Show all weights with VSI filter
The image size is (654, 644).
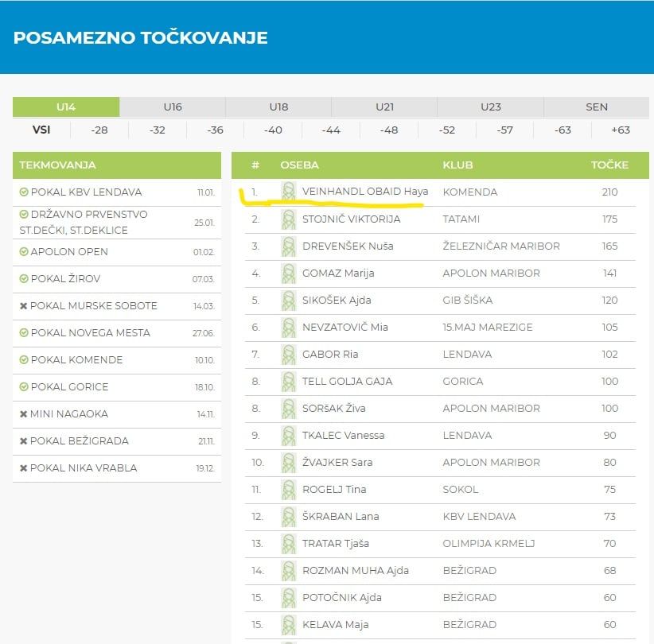41,130
